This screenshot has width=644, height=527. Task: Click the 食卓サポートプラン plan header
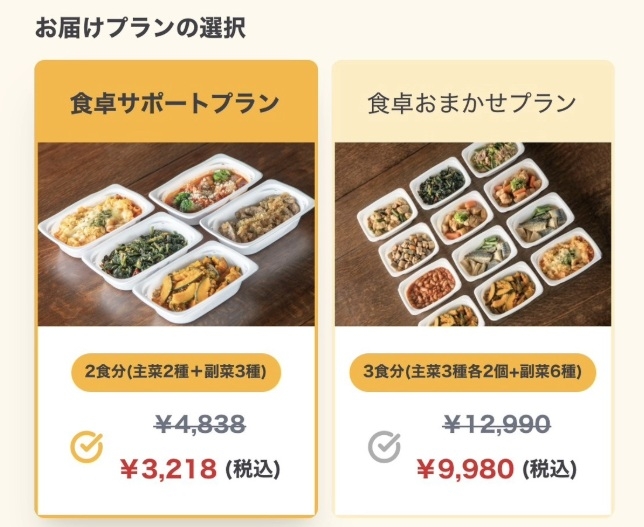click(x=175, y=103)
